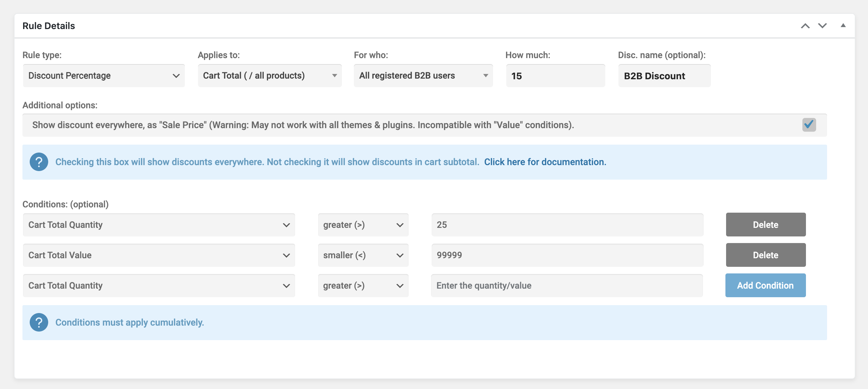Open the documentation link
868x389 pixels.
click(x=545, y=162)
